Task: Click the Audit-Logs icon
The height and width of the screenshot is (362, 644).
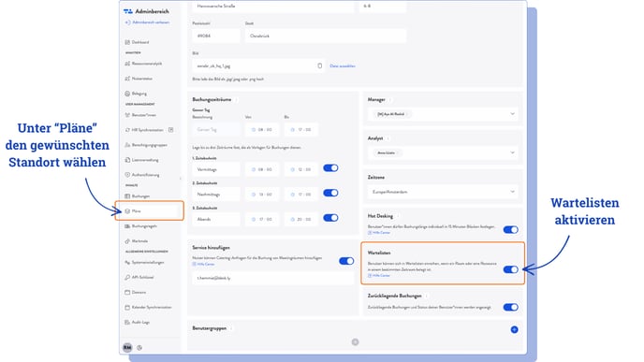Action: click(x=127, y=322)
